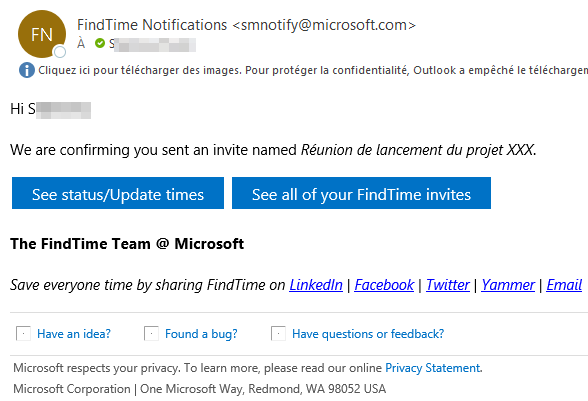The height and width of the screenshot is (401, 588).
Task: Open the Twitter sharing link
Action: click(x=448, y=285)
